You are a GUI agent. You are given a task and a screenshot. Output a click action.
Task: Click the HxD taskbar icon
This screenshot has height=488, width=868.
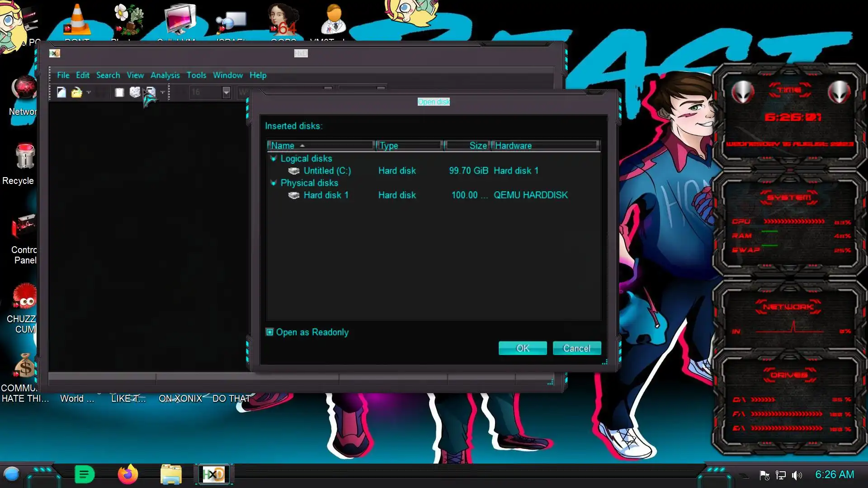(213, 474)
